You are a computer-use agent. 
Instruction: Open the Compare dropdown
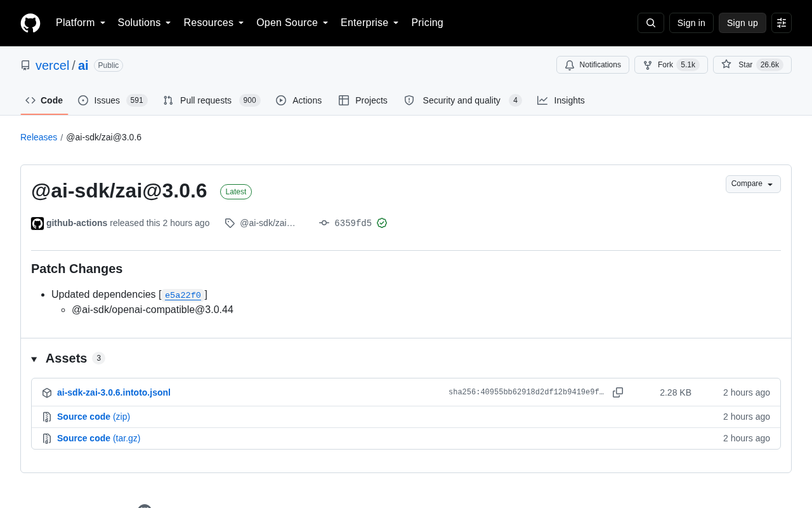pos(753,184)
